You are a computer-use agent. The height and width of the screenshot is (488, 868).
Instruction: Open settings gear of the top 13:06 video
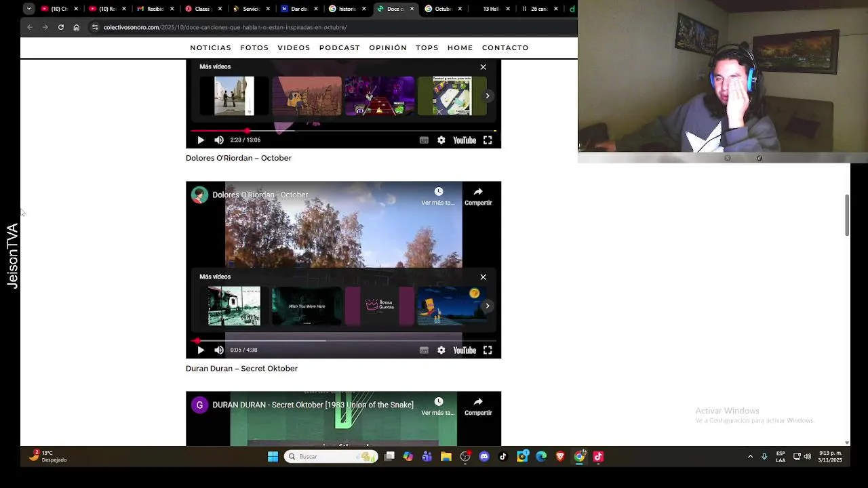click(x=441, y=140)
